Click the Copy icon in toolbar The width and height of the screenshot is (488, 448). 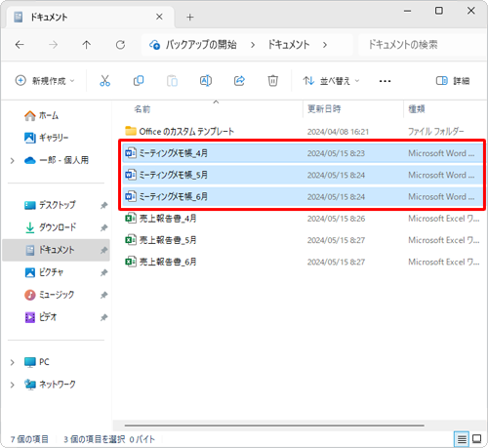139,81
